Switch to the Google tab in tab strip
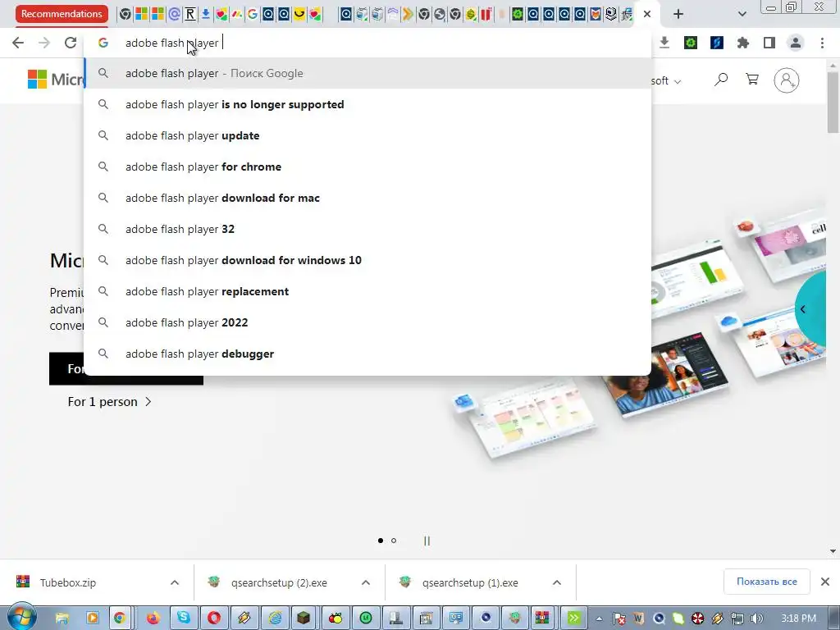 pos(253,14)
